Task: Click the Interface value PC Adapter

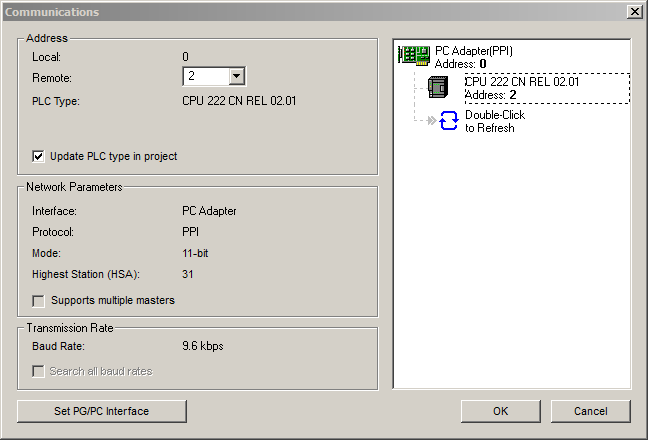Action: (209, 211)
